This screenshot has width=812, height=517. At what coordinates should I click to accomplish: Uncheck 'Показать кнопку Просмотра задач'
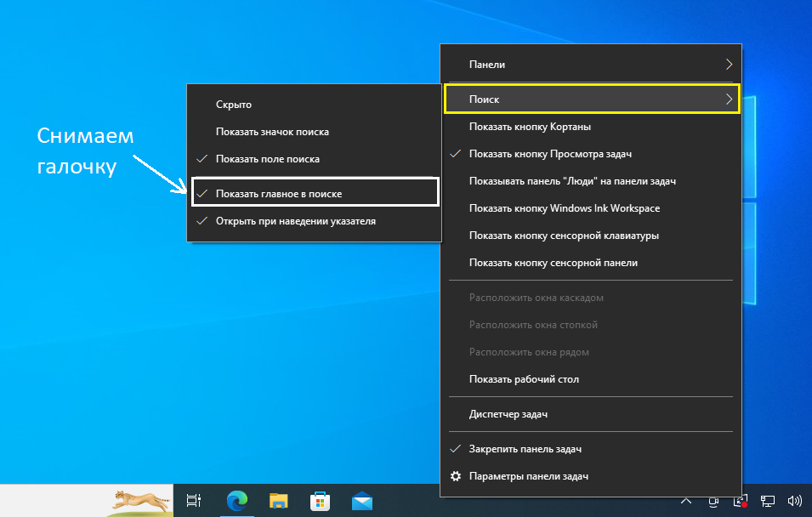(x=591, y=154)
